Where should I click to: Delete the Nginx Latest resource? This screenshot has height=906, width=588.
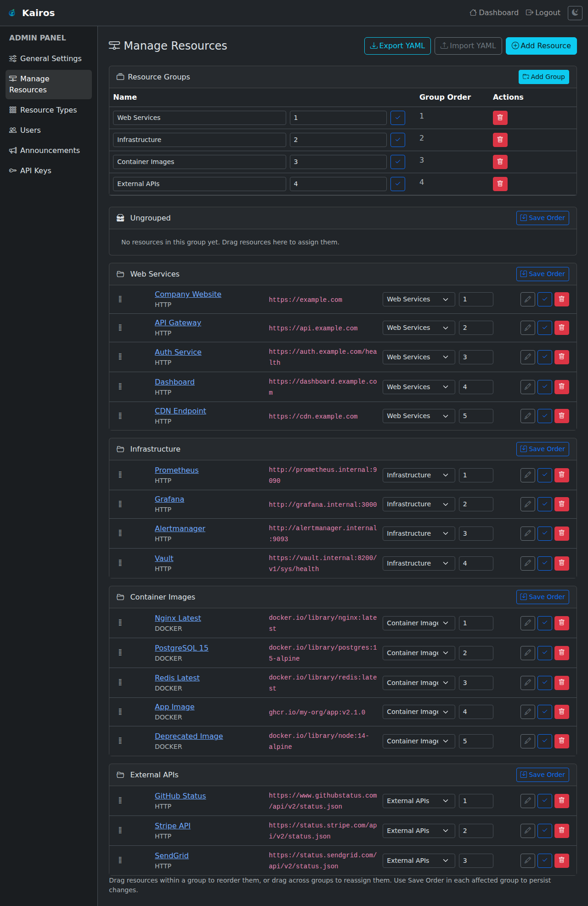click(561, 623)
